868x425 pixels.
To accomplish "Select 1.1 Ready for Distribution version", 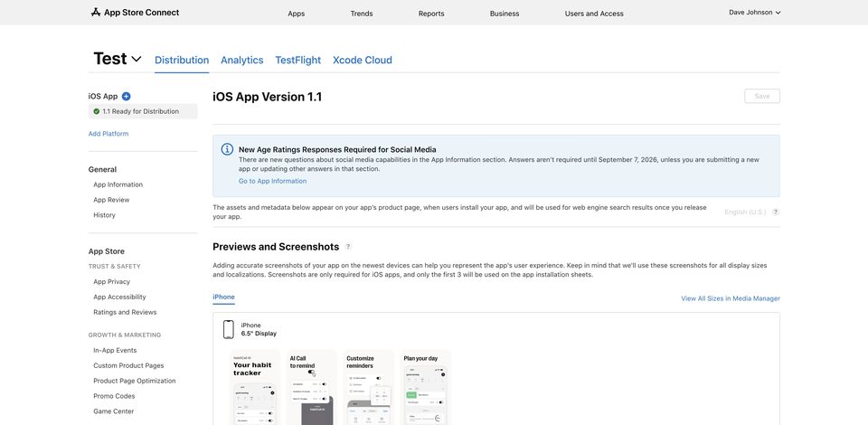I will pyautogui.click(x=143, y=111).
